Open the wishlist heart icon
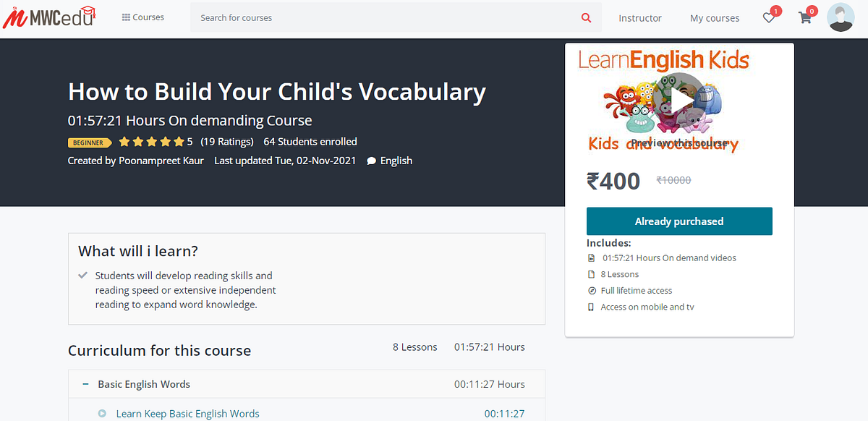The width and height of the screenshot is (868, 421). (x=769, y=17)
